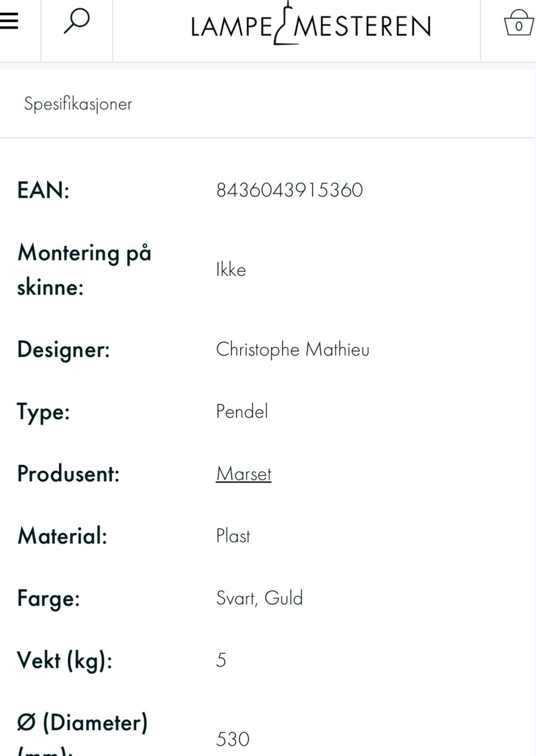Click the Plast material value
Image resolution: width=536 pixels, height=756 pixels.
click(233, 536)
